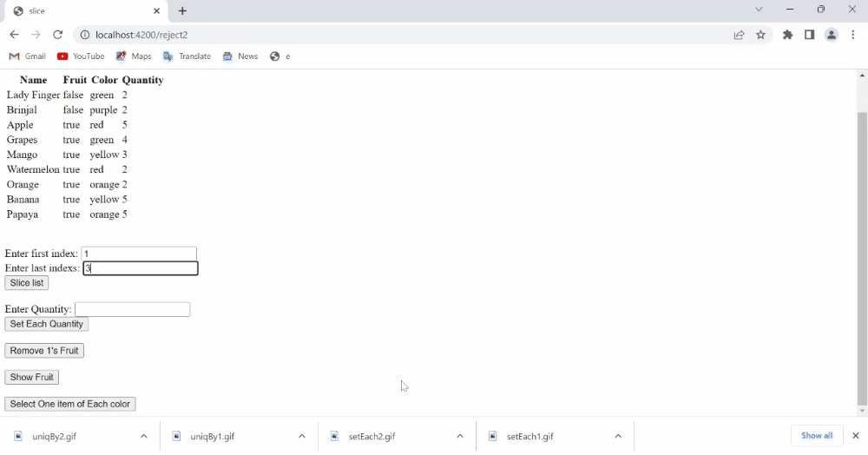Click Select One item of Each color button

pyautogui.click(x=69, y=404)
